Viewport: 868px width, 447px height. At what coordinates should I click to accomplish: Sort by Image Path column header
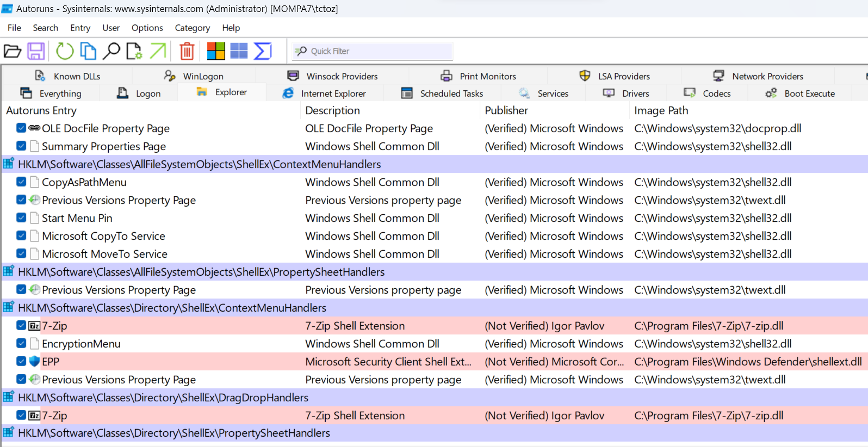click(x=748, y=110)
